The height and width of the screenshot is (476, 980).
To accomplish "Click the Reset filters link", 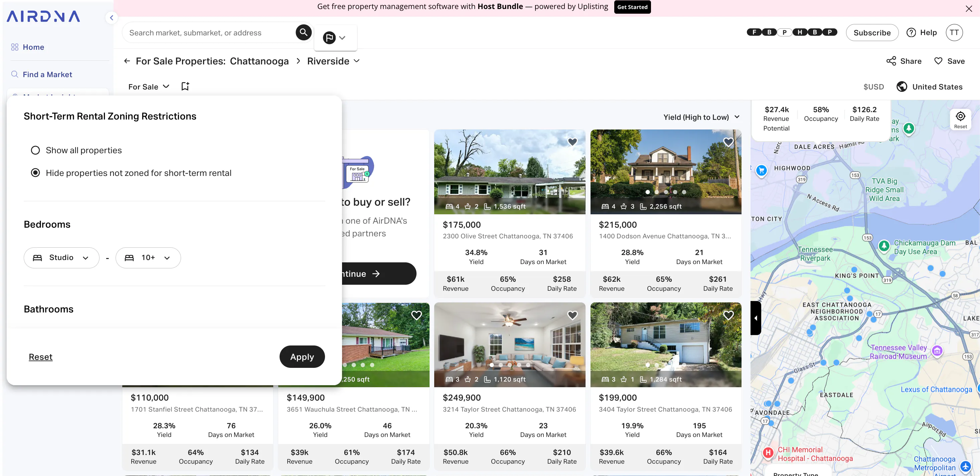I will 41,356.
